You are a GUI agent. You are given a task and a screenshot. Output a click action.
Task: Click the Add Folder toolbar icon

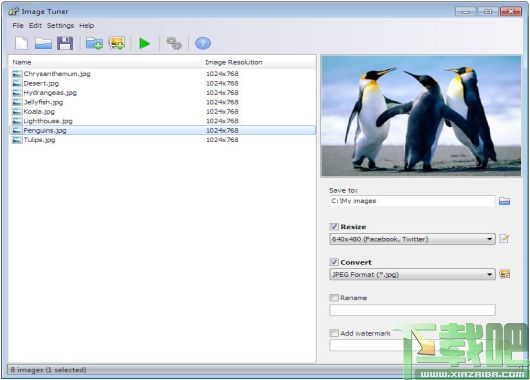94,43
